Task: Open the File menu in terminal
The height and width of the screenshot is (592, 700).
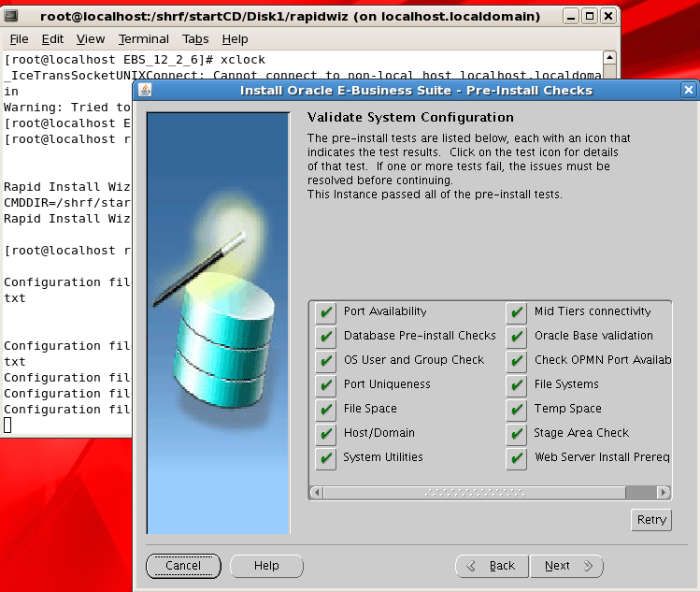Action: 20,39
